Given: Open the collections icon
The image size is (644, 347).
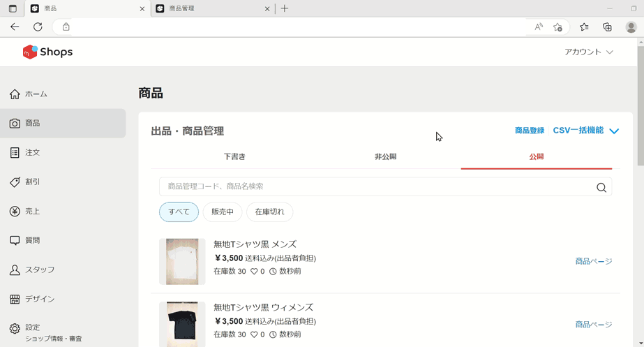Looking at the screenshot, I should pyautogui.click(x=607, y=27).
